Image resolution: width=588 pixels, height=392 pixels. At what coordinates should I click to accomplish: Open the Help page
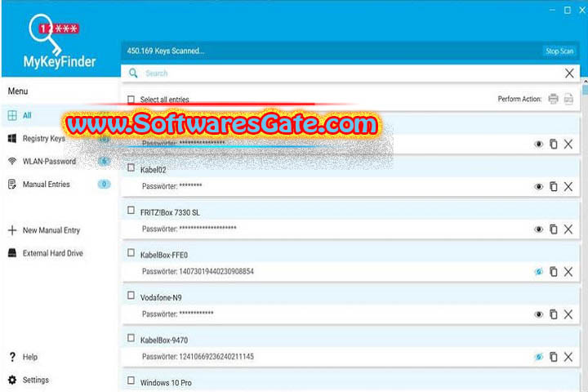tap(23, 357)
